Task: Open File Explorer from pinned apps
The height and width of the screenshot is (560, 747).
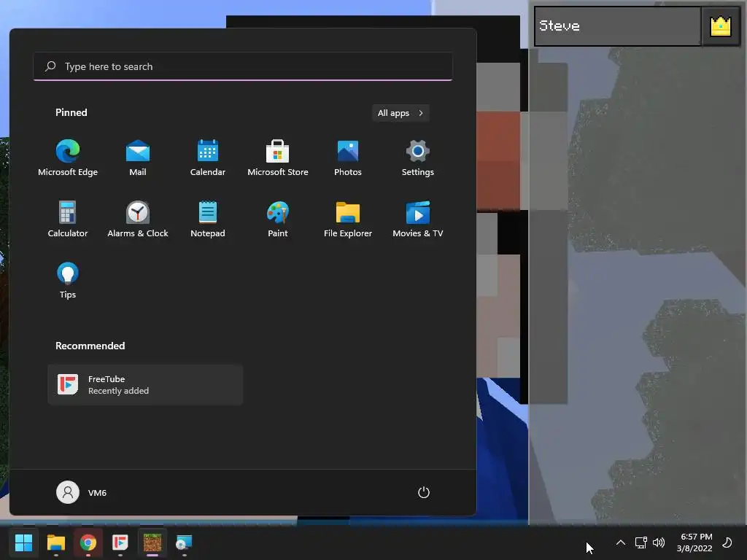Action: pos(348,219)
